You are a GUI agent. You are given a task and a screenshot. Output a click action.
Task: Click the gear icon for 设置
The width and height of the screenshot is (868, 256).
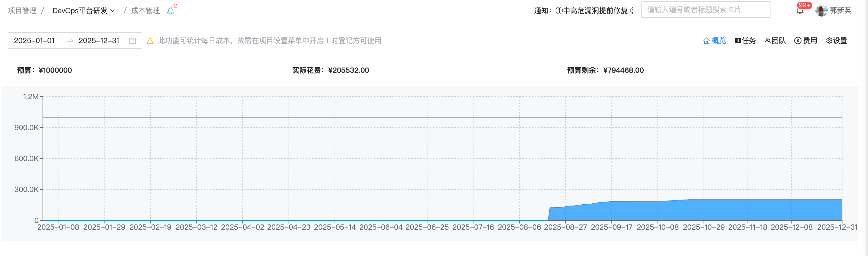pyautogui.click(x=829, y=41)
